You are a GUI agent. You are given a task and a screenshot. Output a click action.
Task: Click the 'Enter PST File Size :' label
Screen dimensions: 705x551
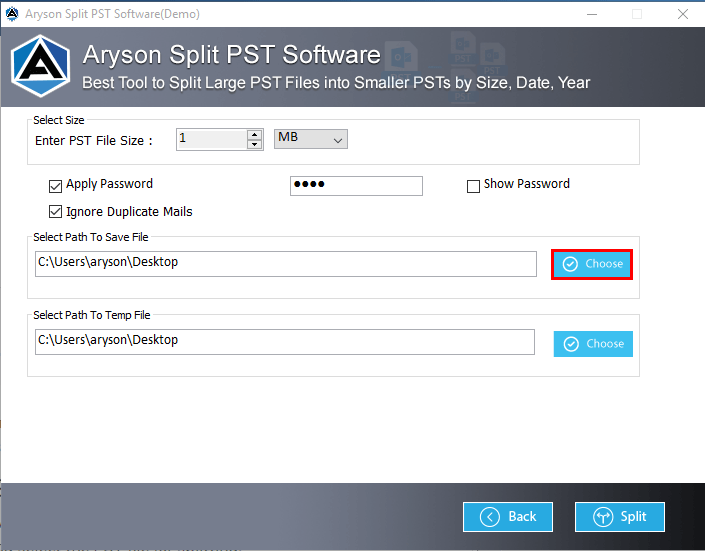tap(94, 141)
